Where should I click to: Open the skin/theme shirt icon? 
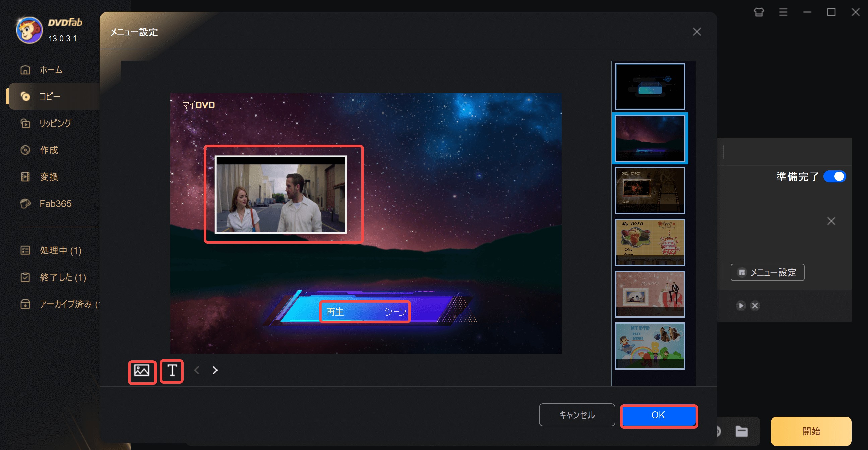tap(759, 12)
